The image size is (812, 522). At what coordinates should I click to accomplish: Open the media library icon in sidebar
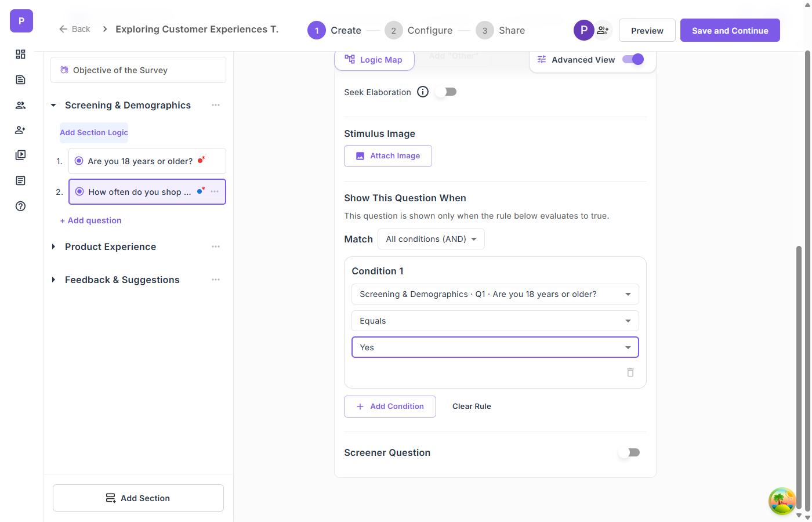(20, 155)
